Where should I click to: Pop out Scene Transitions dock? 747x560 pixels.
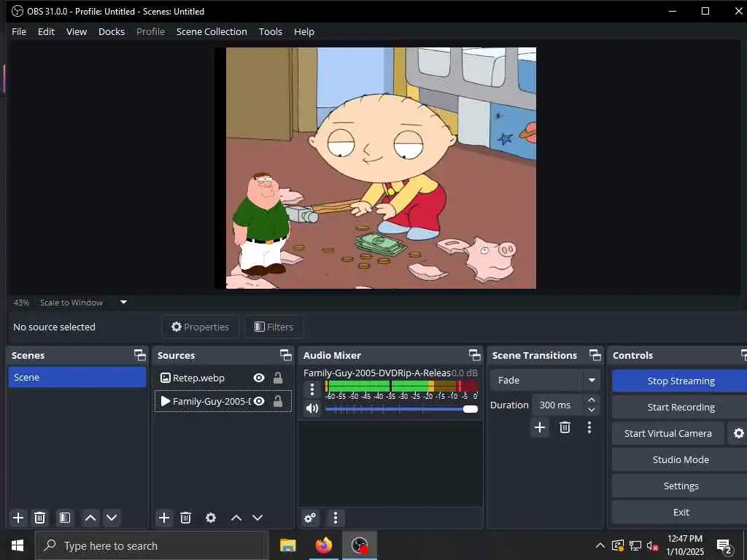click(595, 355)
